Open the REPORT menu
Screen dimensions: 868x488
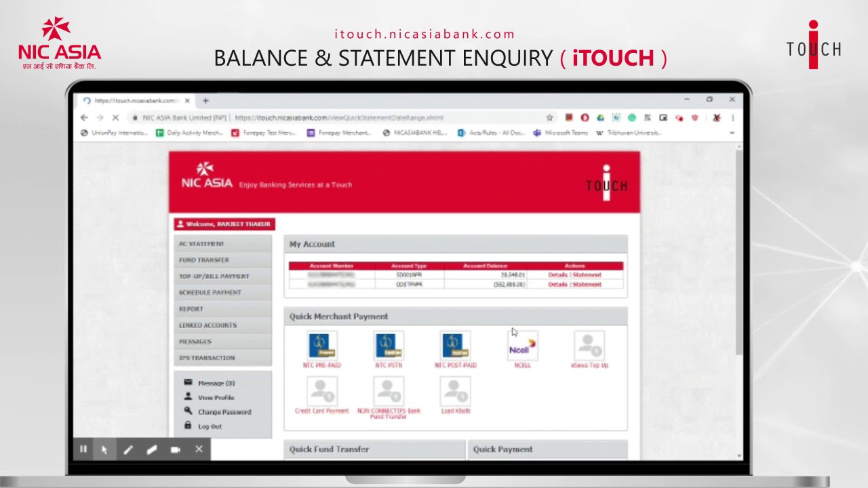tap(223, 309)
